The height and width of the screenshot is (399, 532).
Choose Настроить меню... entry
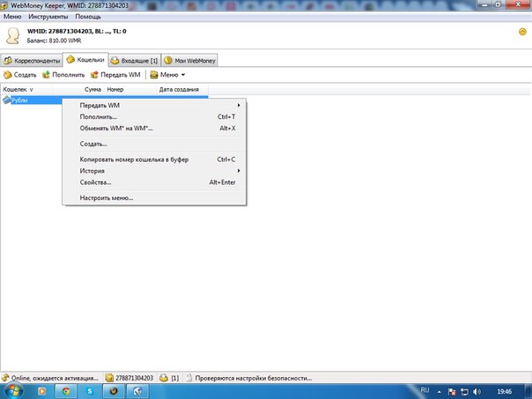tap(154, 198)
